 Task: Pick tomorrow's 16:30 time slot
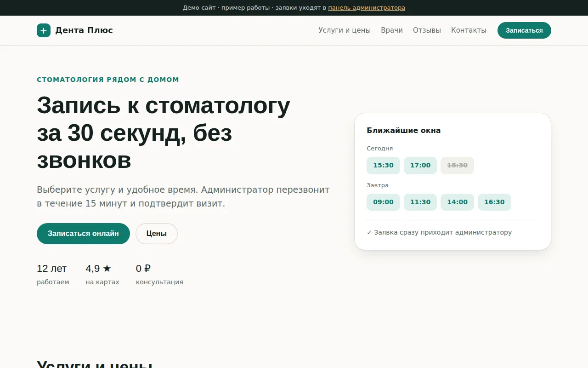click(x=494, y=202)
